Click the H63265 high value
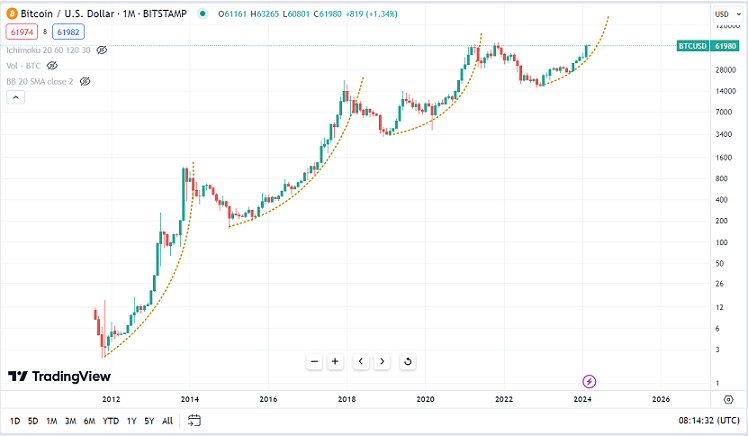 click(x=265, y=14)
